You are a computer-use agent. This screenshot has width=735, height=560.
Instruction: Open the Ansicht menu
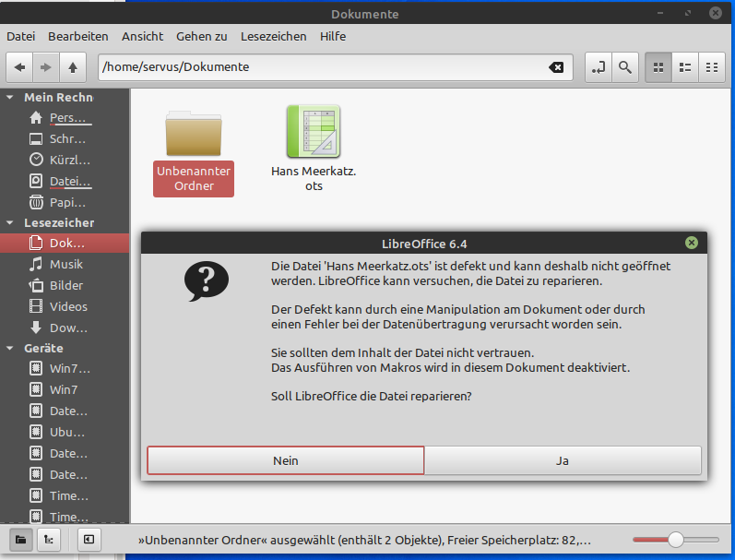coord(142,37)
